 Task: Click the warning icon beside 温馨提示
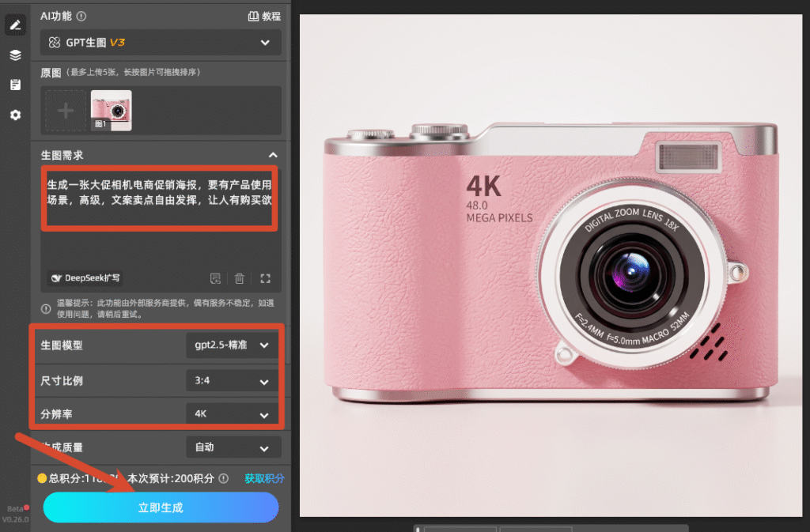click(x=46, y=308)
